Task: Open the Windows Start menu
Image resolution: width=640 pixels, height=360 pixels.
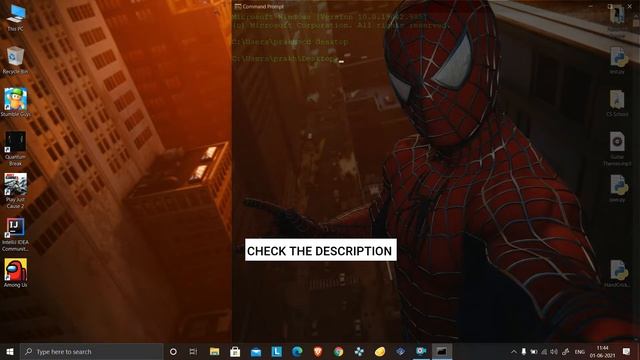Action: click(x=10, y=351)
